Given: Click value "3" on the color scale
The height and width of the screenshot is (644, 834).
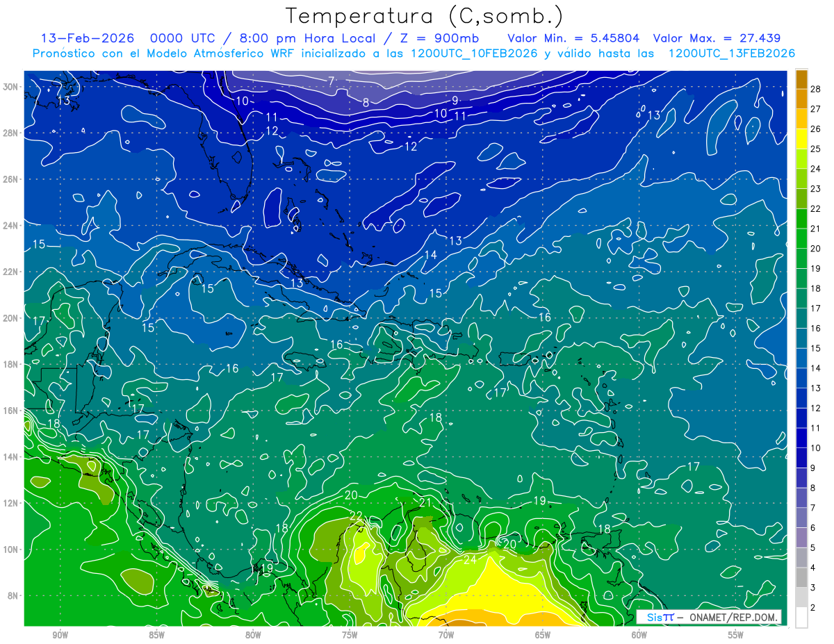Looking at the screenshot, I should [813, 588].
